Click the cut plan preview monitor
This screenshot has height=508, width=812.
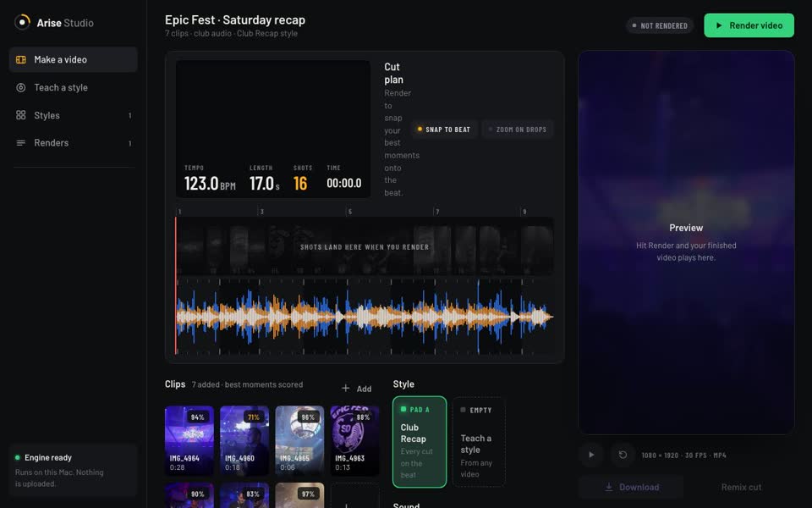pos(273,129)
